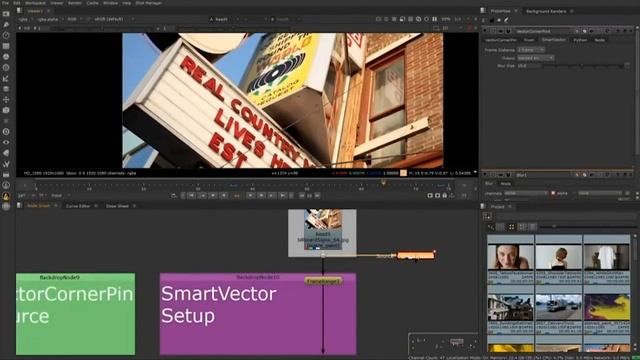640x360 pixels.
Task: Click the viewer pixel color swatch
Action: (403, 173)
